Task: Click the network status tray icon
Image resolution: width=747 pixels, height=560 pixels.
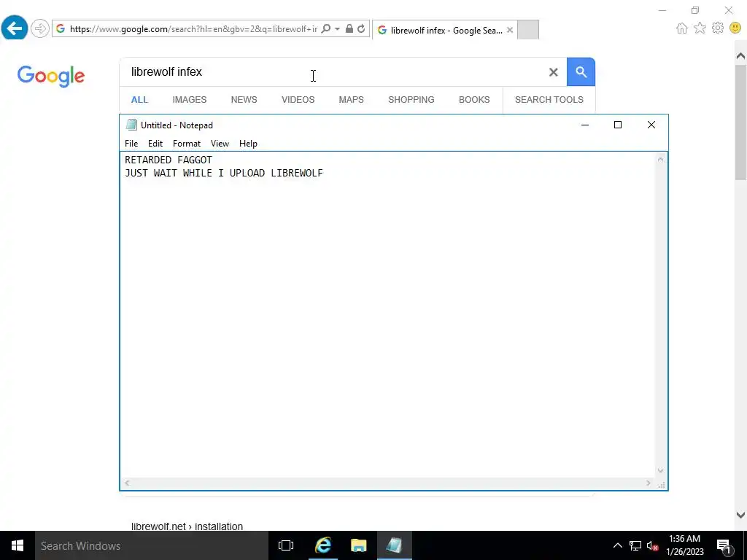Action: [635, 545]
